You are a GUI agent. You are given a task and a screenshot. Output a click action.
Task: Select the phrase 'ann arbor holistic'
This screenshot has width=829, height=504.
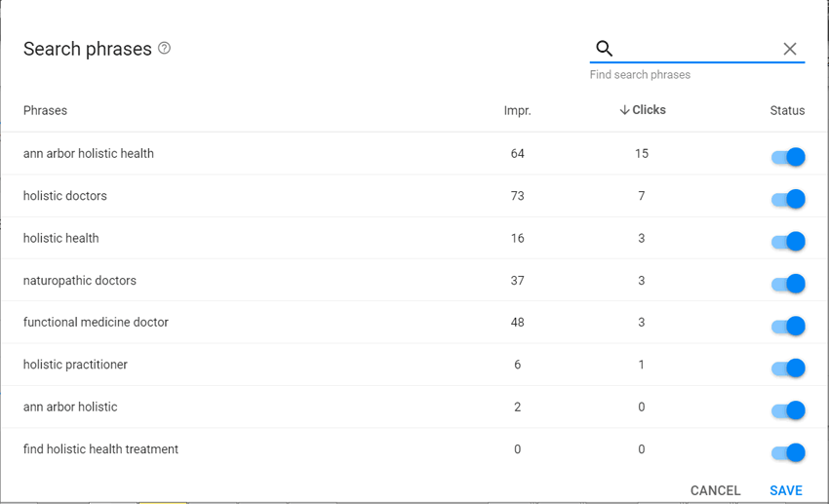pyautogui.click(x=70, y=407)
